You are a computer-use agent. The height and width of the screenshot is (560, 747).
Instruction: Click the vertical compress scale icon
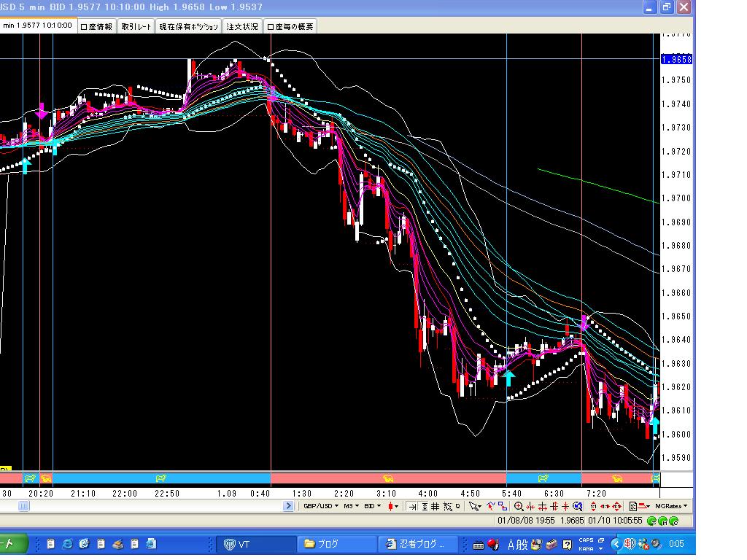(565, 507)
